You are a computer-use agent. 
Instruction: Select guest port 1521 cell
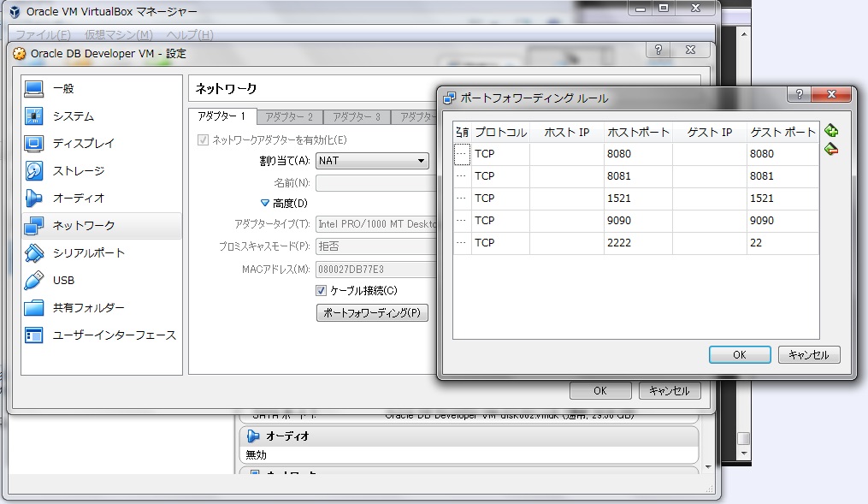pos(782,199)
